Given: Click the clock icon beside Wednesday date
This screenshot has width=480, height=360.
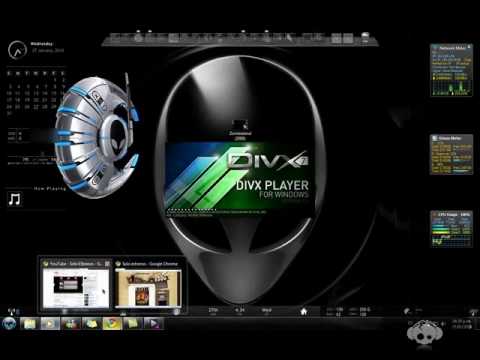Looking at the screenshot, I should 17,50.
